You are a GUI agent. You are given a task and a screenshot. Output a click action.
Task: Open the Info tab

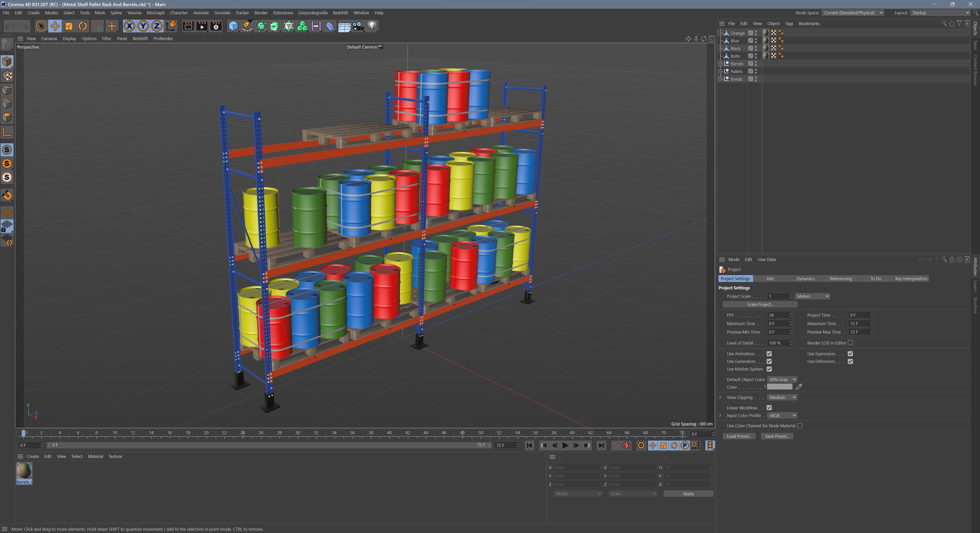point(770,279)
